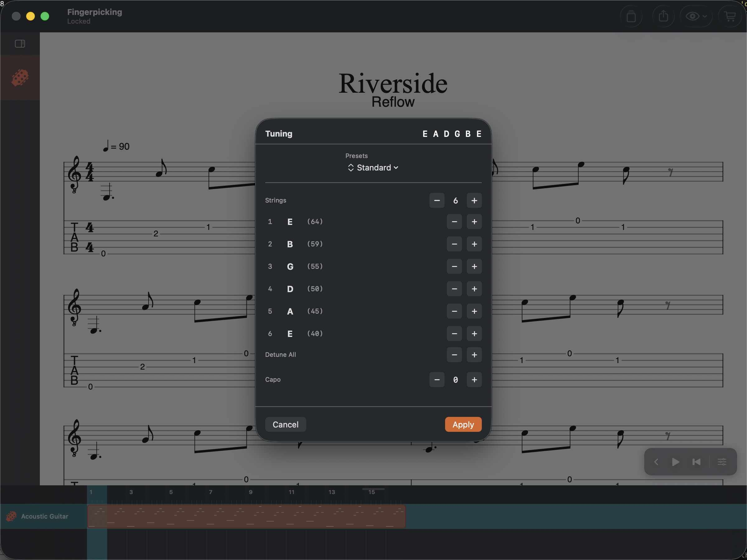
Task: Click the document stack icon in the top toolbar
Action: [x=631, y=16]
